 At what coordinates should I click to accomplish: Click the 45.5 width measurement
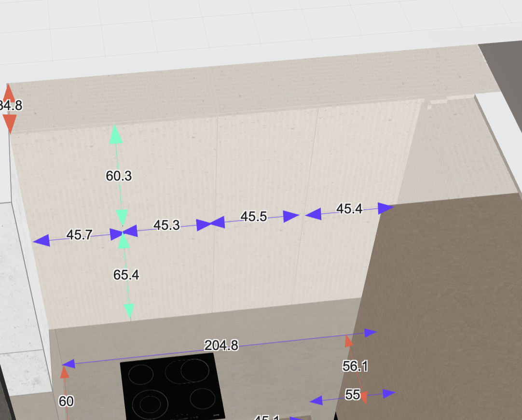click(x=254, y=216)
